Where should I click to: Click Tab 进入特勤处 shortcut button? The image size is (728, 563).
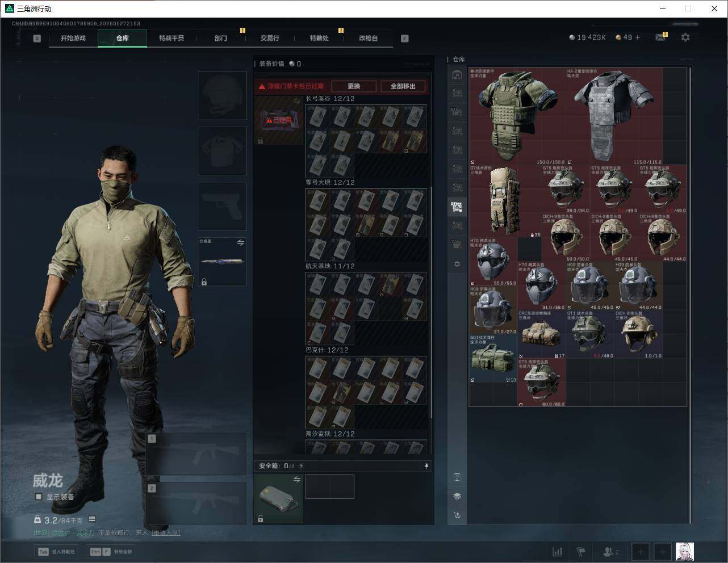point(57,552)
